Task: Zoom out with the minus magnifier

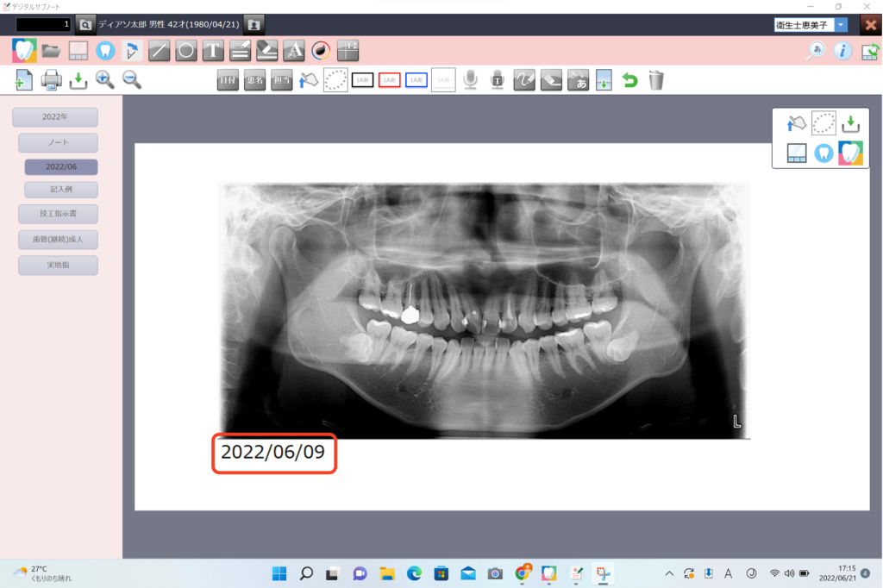Action: 132,80
